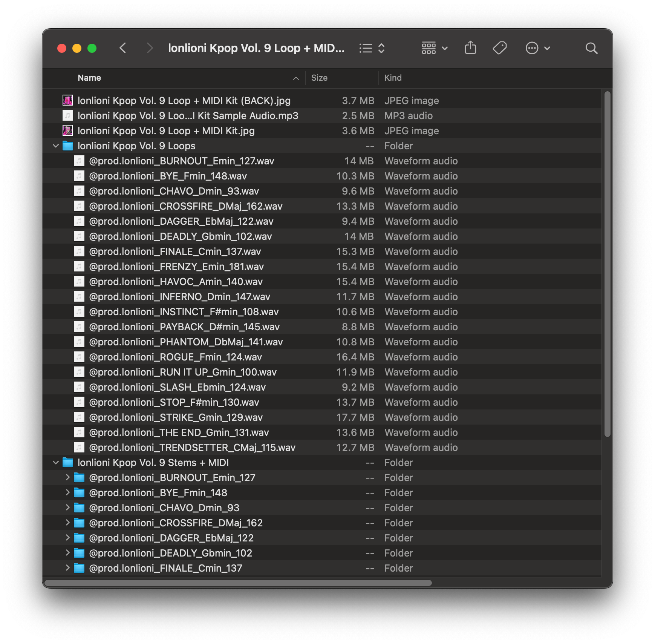Select the Kit (BACK).jpg image thumbnail
This screenshot has height=644, width=655.
point(67,100)
